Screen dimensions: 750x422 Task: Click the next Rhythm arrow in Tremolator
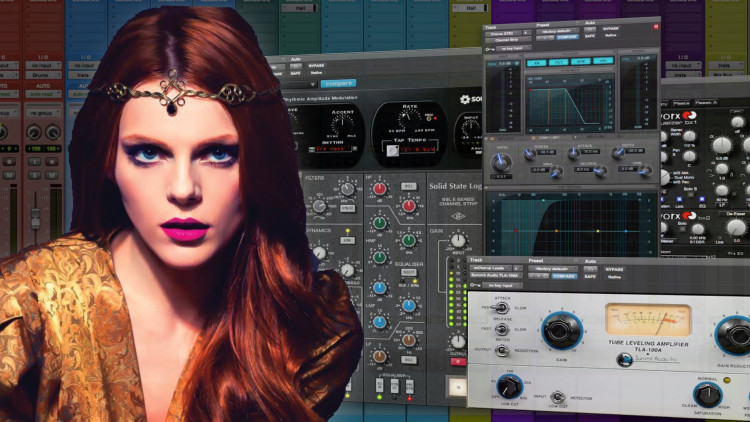pos(354,149)
